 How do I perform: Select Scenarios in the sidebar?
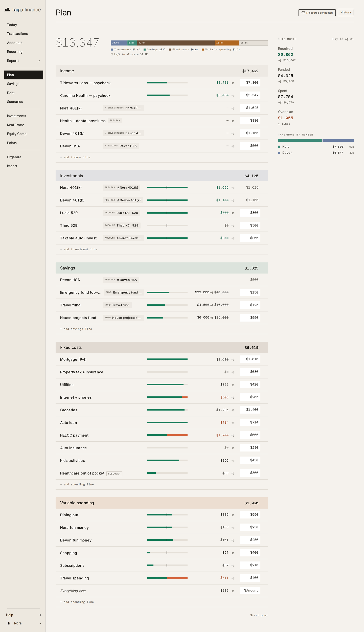pyautogui.click(x=15, y=102)
